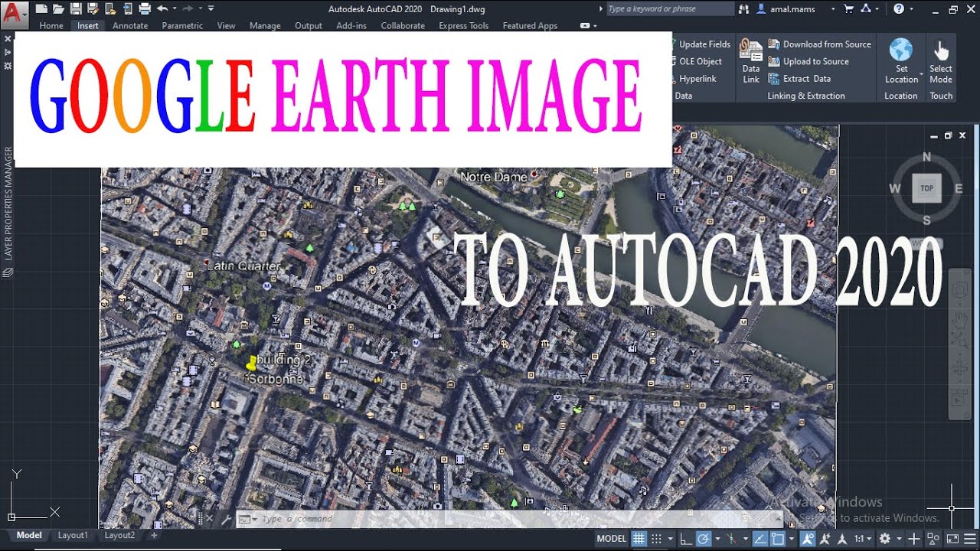Expand the snap mode dropdown arrow
The height and width of the screenshot is (551, 980).
[671, 539]
